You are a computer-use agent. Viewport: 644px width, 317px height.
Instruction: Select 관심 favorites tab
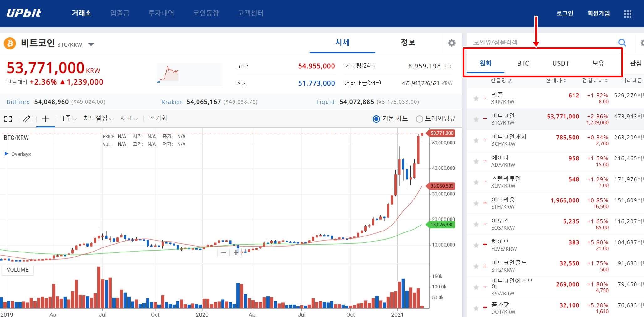pyautogui.click(x=636, y=63)
